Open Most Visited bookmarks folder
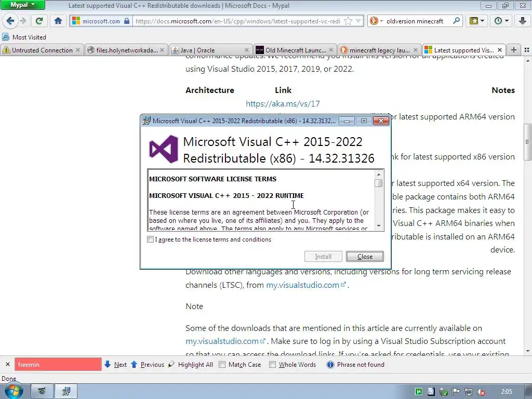 pyautogui.click(x=24, y=37)
